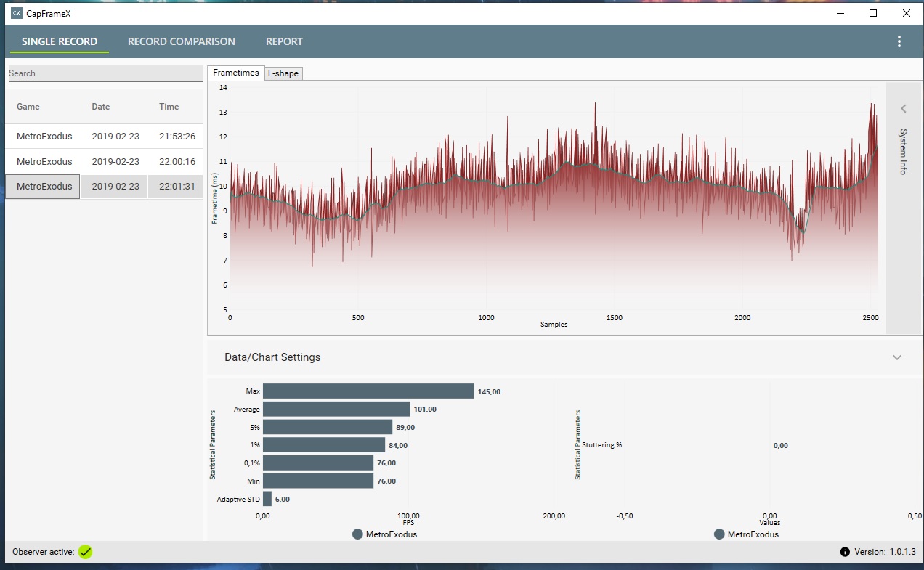Sort records by Game column header
Screen dimensions: 924x570
[28, 107]
